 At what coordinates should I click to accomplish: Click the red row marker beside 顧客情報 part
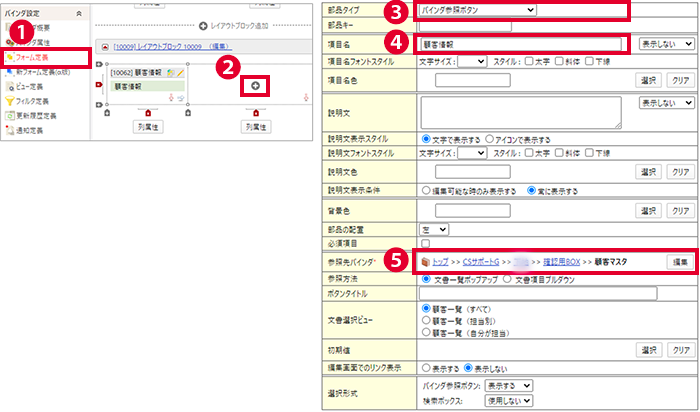tap(100, 84)
